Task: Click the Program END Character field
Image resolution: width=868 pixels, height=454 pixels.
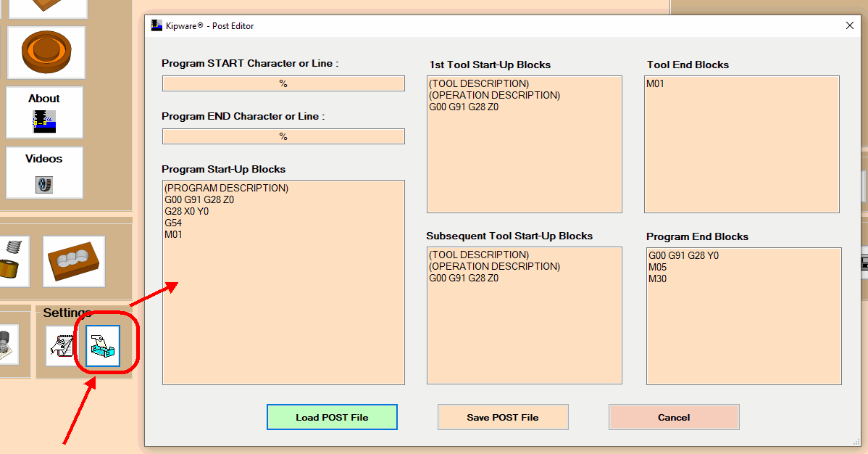Action: point(283,136)
